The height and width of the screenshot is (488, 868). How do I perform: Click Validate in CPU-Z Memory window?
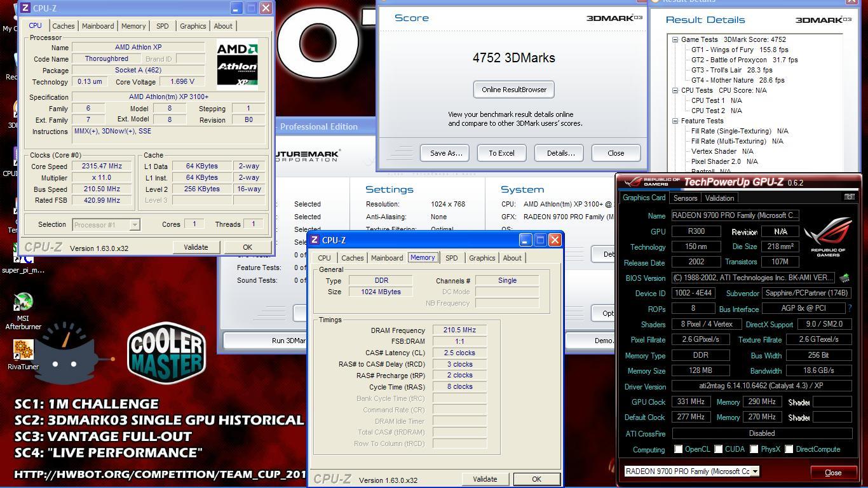[485, 479]
